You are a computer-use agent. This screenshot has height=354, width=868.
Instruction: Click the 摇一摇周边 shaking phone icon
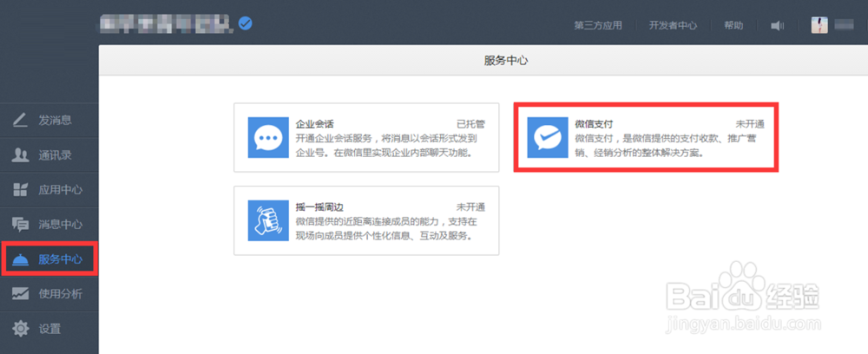pyautogui.click(x=268, y=220)
